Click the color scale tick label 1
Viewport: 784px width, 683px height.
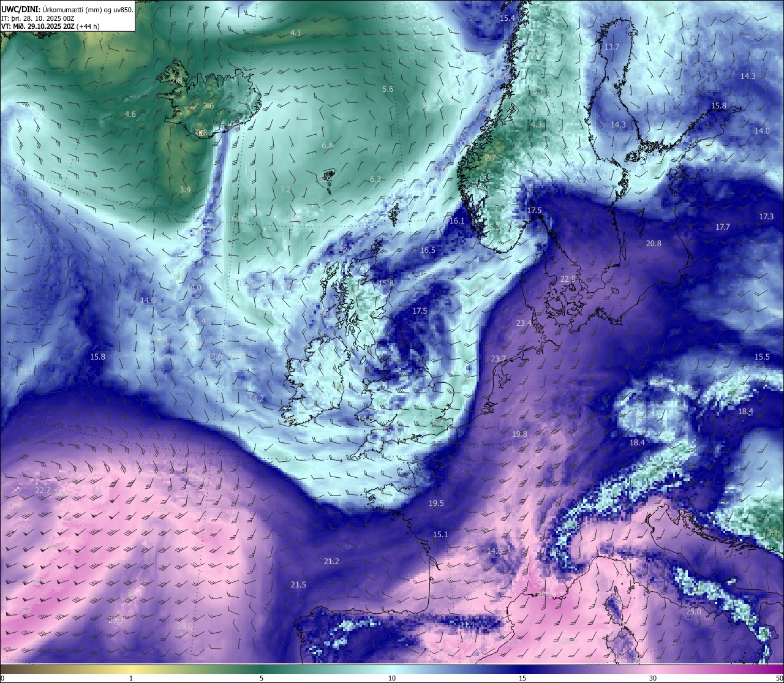tap(131, 678)
